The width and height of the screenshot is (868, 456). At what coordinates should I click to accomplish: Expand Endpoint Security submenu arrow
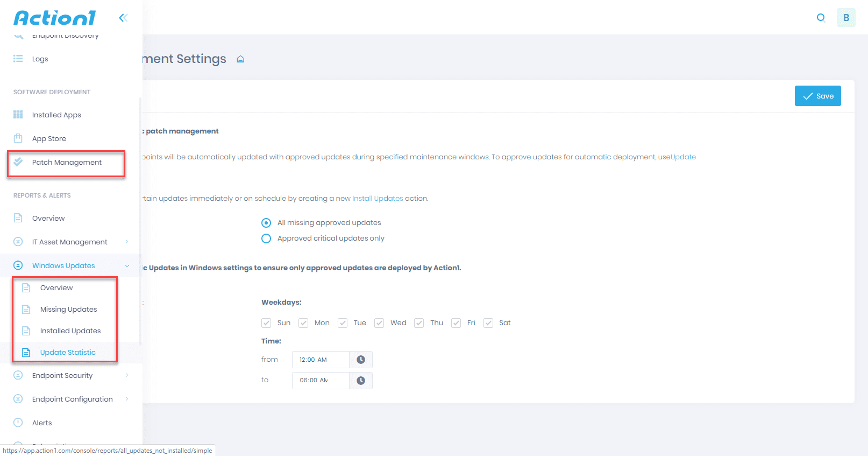[127, 375]
